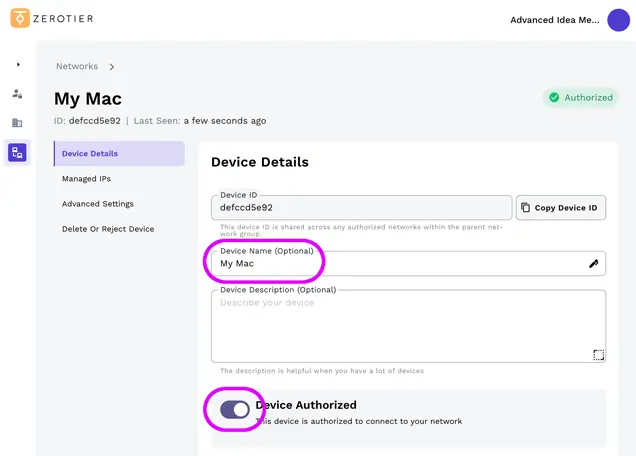Expand the sidebar with the small arrow
Viewport: 636px width, 456px height.
(18, 65)
